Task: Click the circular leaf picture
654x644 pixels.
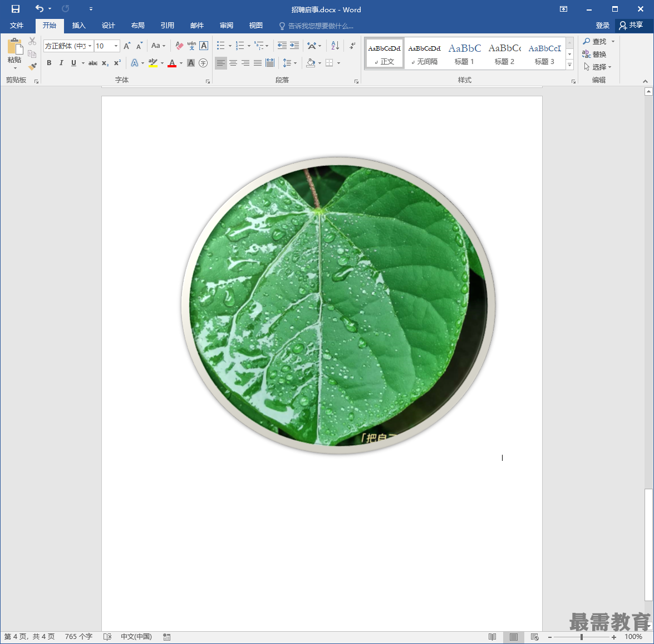Action: click(338, 306)
